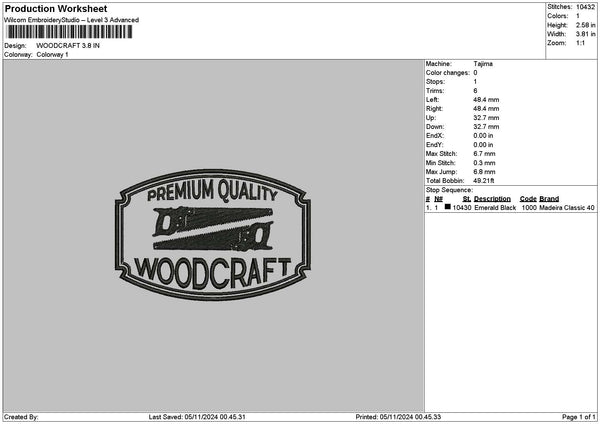This screenshot has height=424, width=600.
Task: Click the 'WOODCRAFT' lettering in the design
Action: (213, 272)
